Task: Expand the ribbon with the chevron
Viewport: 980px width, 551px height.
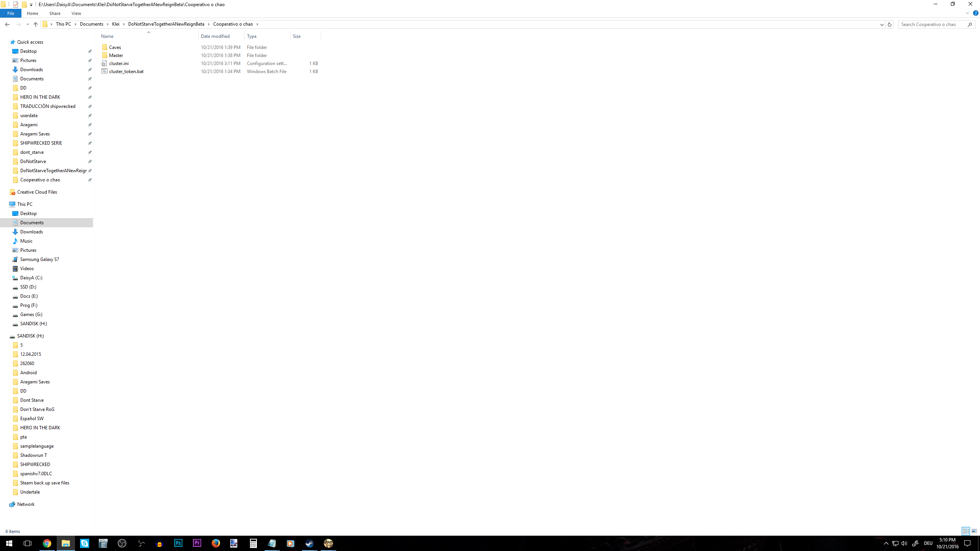Action: (967, 13)
